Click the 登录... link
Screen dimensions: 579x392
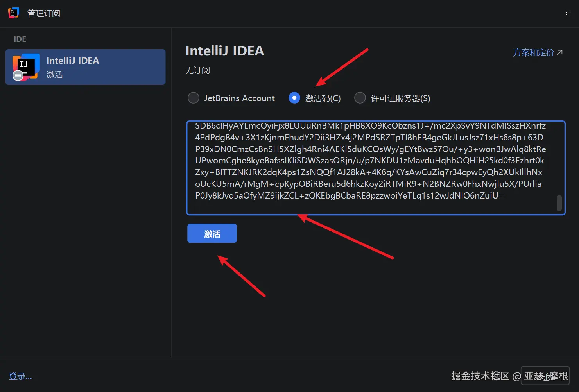click(x=20, y=376)
